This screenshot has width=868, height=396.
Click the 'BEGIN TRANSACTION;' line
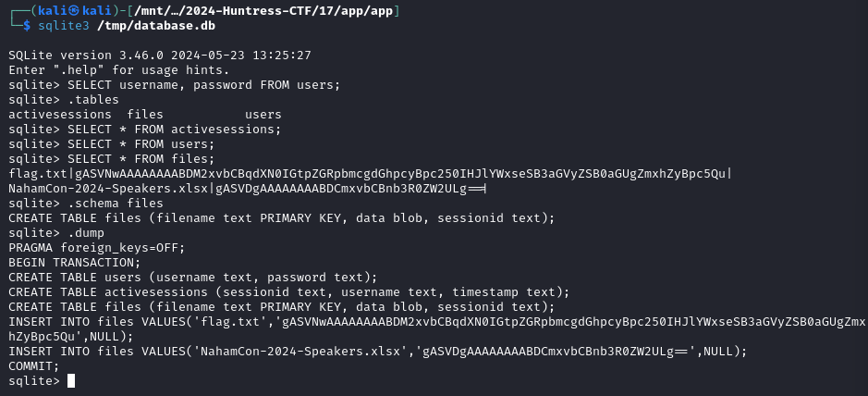75,263
